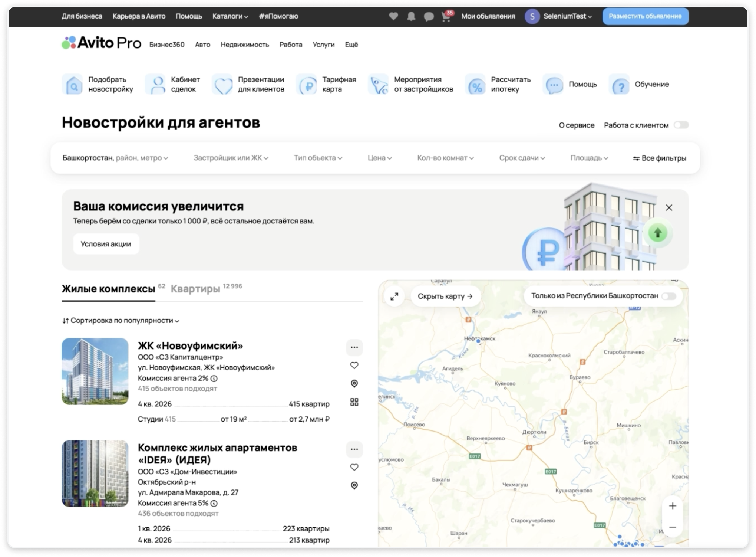
Task: Open the ЖК «Новоуфимский» thumbnail image
Action: [x=95, y=371]
